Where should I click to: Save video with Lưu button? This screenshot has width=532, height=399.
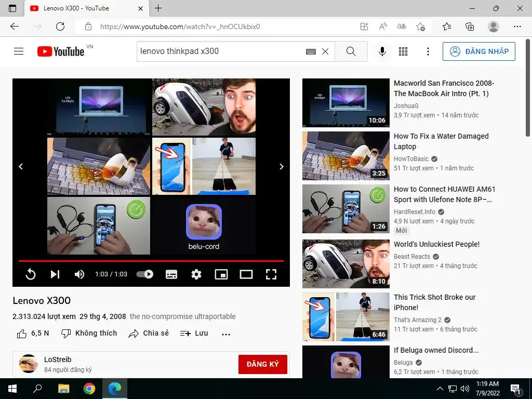(194, 334)
